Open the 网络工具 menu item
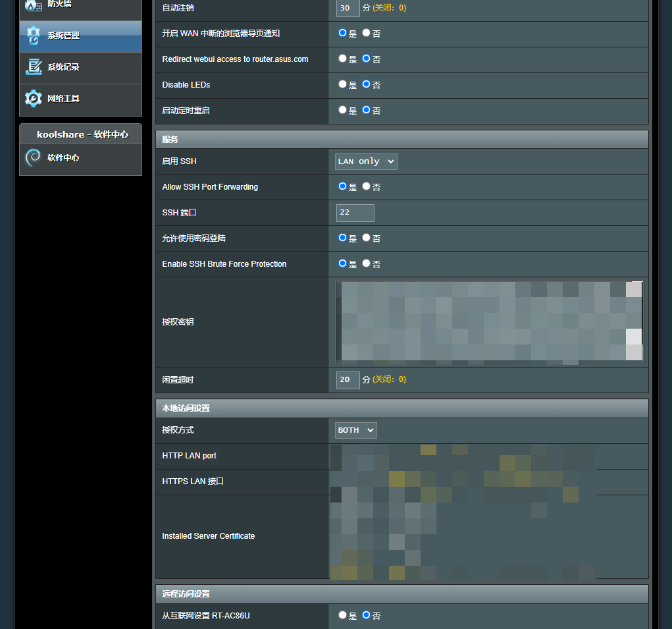Viewport: 672px width, 629px height. tap(63, 99)
